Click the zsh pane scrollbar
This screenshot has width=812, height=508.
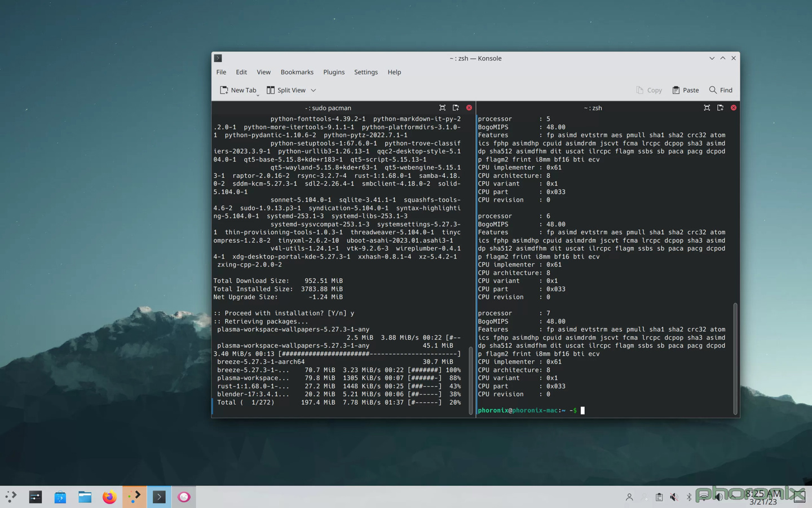click(735, 358)
